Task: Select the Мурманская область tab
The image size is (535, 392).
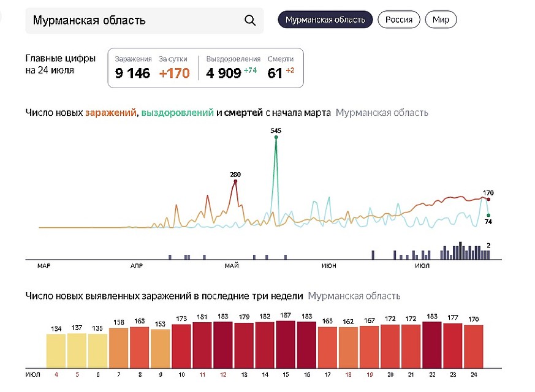Action: 325,20
